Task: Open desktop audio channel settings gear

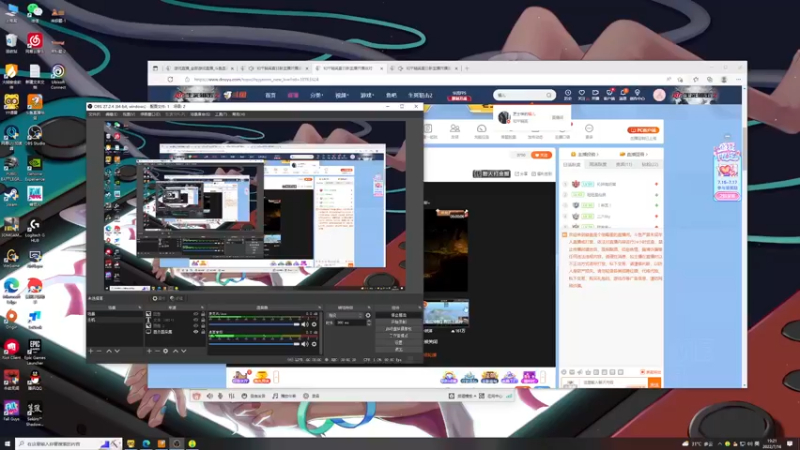Action: 314,344
